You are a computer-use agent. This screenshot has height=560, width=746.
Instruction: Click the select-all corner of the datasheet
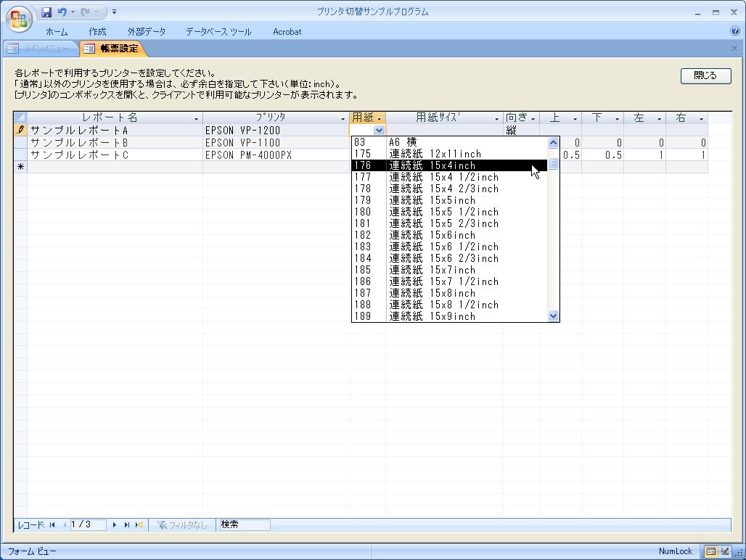pos(20,118)
